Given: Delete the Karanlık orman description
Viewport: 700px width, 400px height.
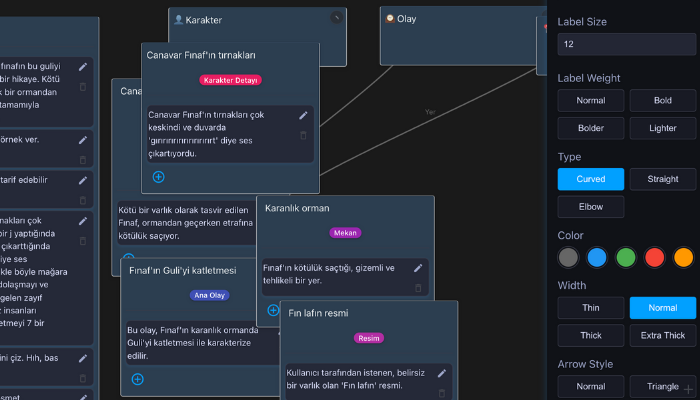Looking at the screenshot, I should coord(418,288).
